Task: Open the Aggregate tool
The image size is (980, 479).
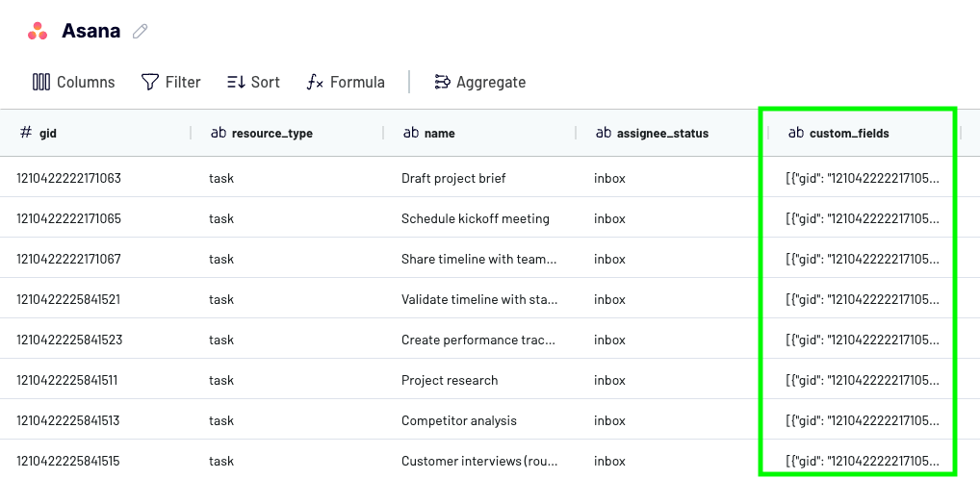Action: tap(480, 82)
